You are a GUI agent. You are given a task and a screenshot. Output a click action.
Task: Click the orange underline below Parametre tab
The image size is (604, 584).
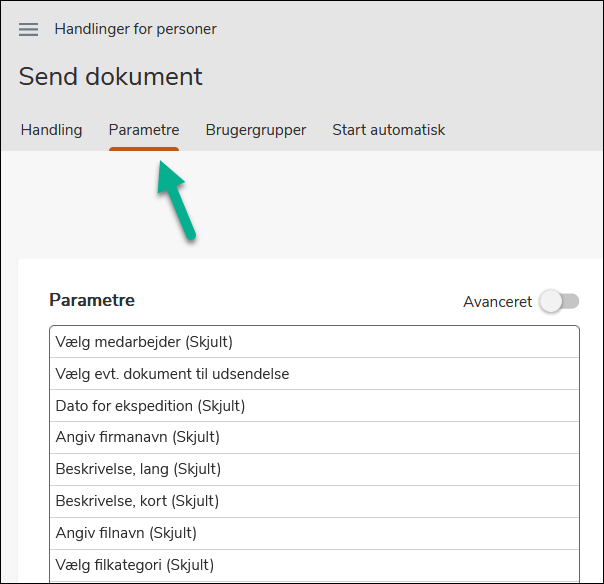point(144,149)
